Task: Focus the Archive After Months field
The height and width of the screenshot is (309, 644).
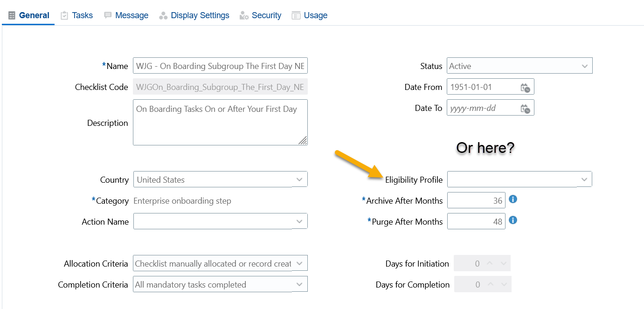Action: point(476,200)
